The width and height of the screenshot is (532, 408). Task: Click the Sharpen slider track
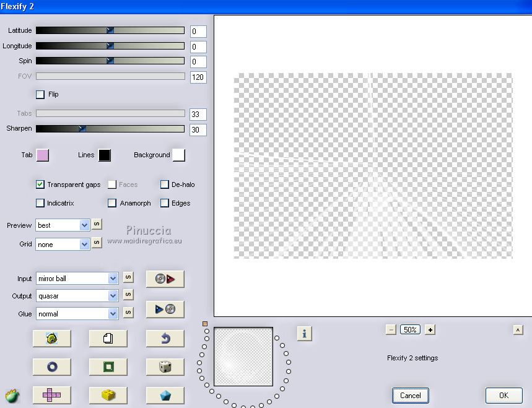(x=110, y=129)
